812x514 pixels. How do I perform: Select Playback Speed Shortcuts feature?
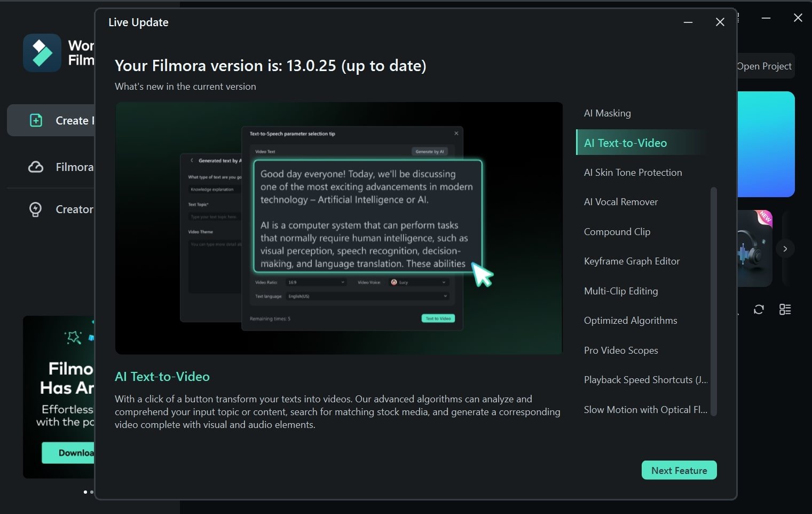tap(645, 380)
